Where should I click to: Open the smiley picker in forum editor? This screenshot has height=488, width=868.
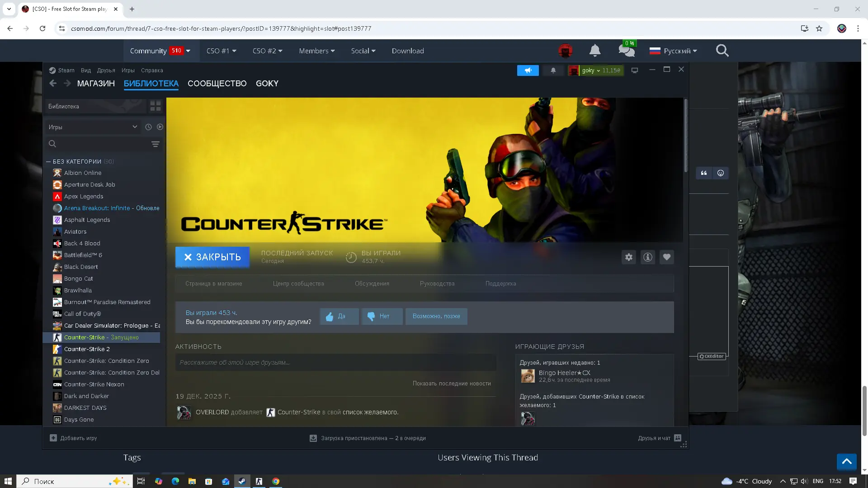(721, 173)
